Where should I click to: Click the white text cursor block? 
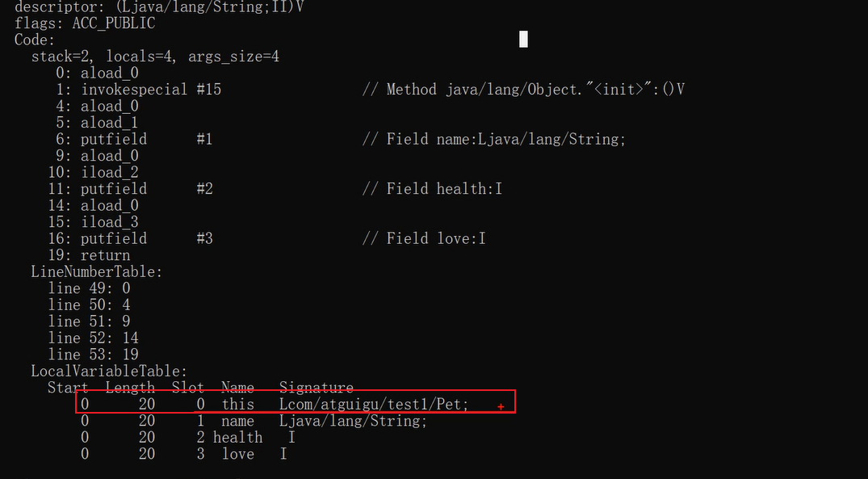click(x=524, y=40)
